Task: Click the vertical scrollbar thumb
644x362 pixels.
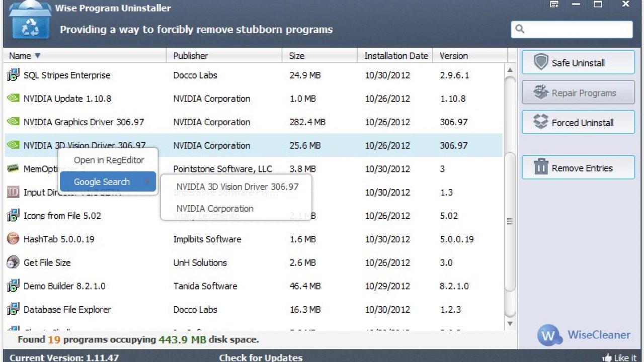Action: pos(510,221)
